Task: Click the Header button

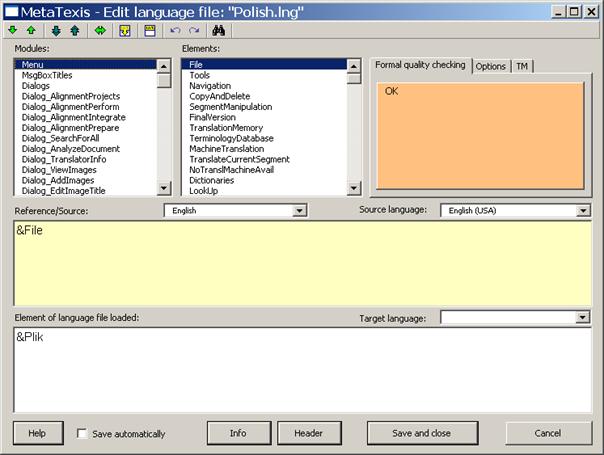Action: (x=309, y=433)
